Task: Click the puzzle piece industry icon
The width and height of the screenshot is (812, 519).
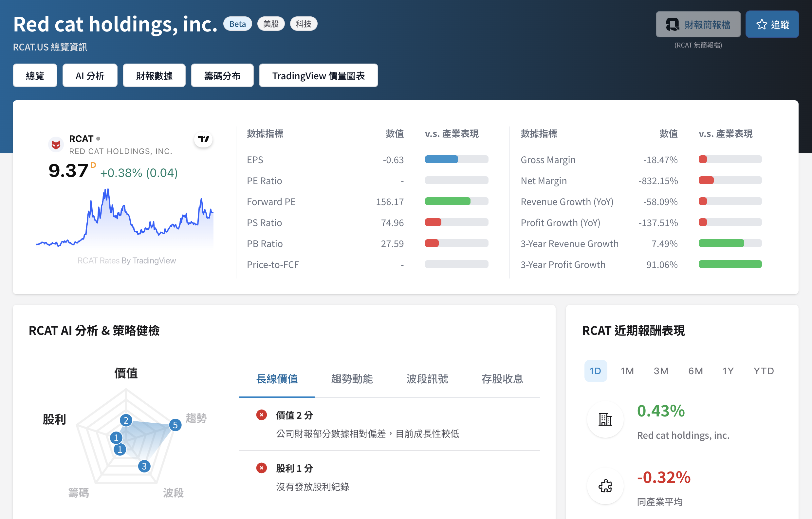Action: (605, 486)
